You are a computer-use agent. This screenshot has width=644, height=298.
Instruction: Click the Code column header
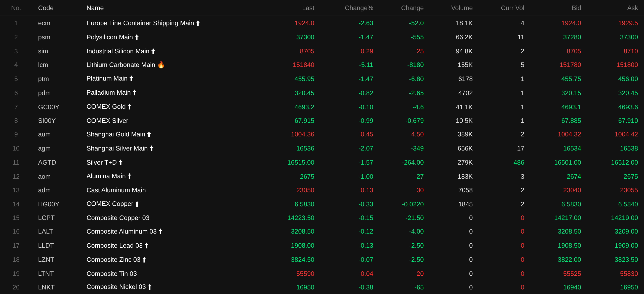click(46, 8)
